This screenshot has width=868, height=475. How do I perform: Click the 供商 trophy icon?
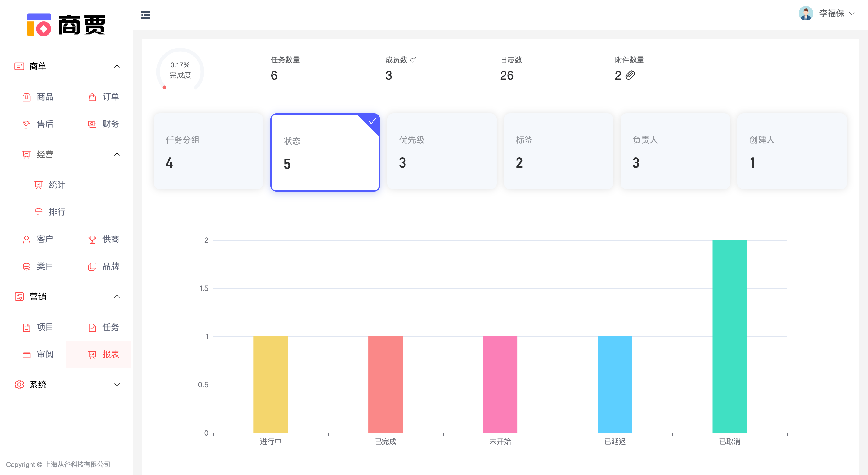(92, 239)
